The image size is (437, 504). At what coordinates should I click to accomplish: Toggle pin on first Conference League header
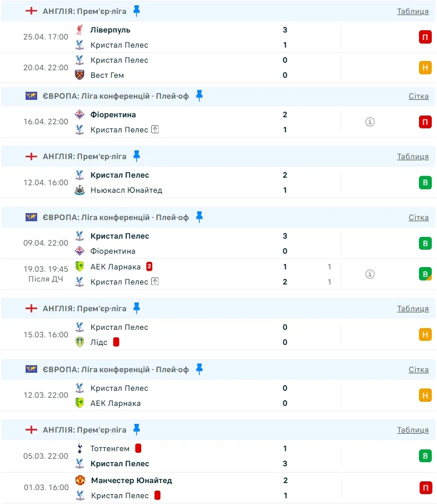(x=199, y=95)
